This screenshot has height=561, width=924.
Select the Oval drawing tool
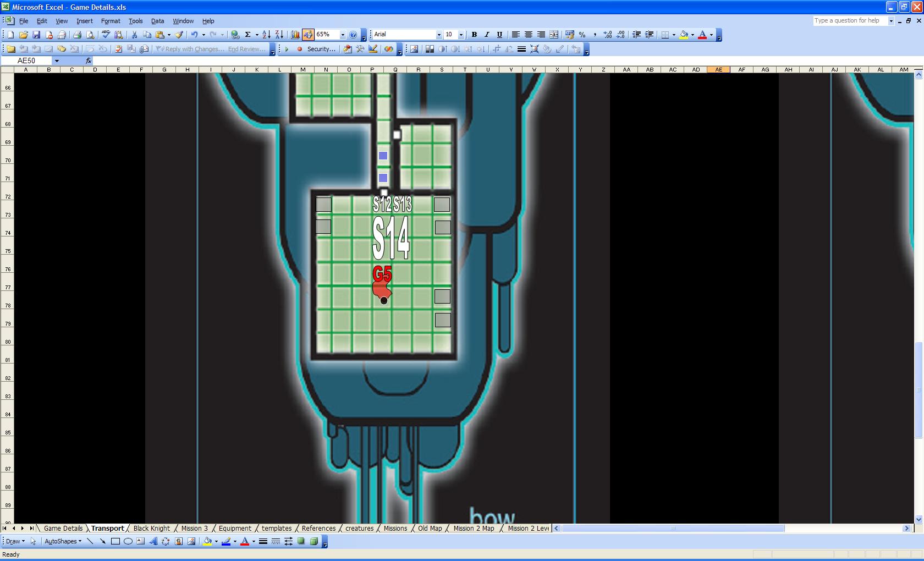coord(128,541)
